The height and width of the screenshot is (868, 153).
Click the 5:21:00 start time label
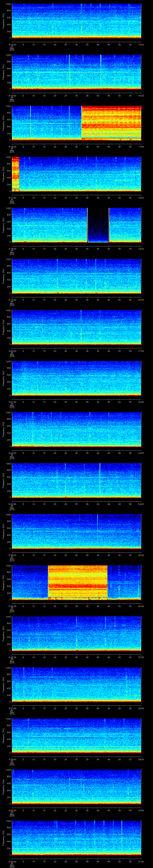(12, 402)
